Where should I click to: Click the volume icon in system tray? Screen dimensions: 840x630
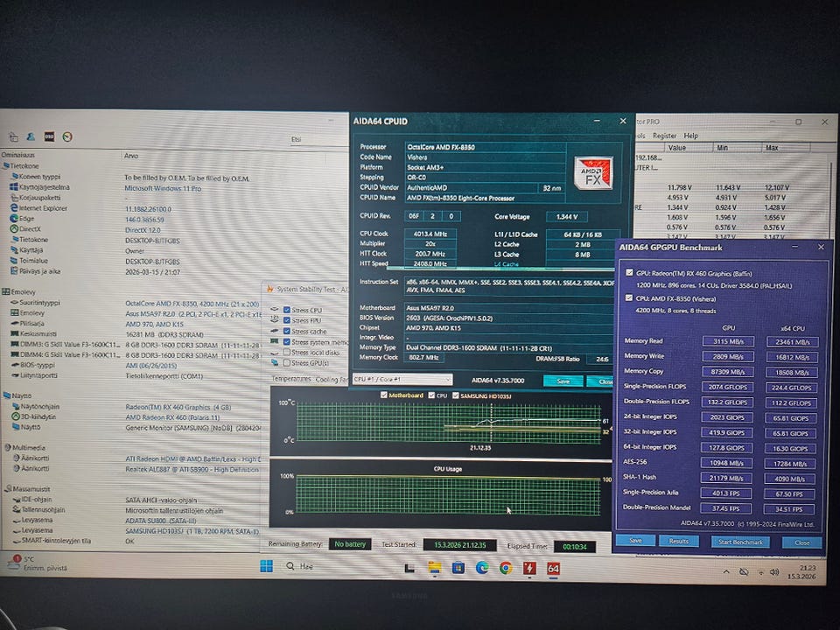coord(774,572)
